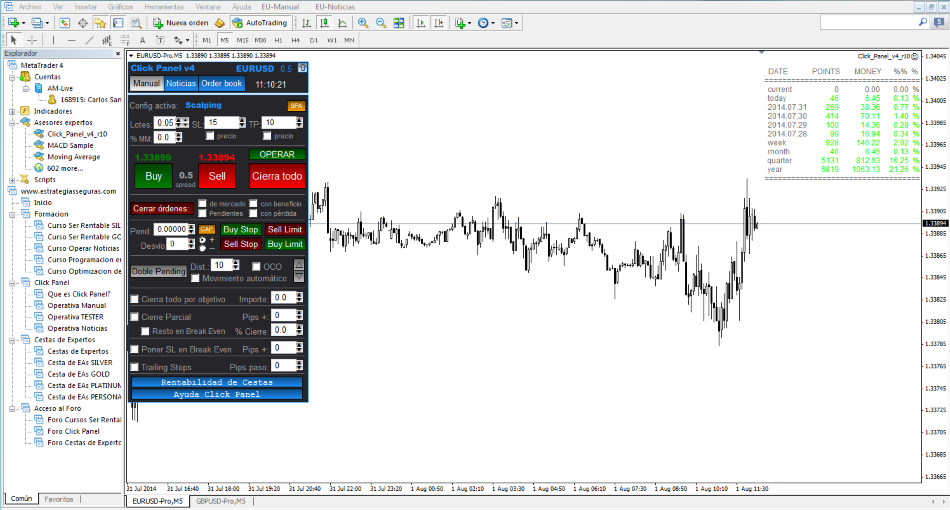Click the Doble Pending button
Image resolution: width=950 pixels, height=510 pixels.
click(159, 271)
